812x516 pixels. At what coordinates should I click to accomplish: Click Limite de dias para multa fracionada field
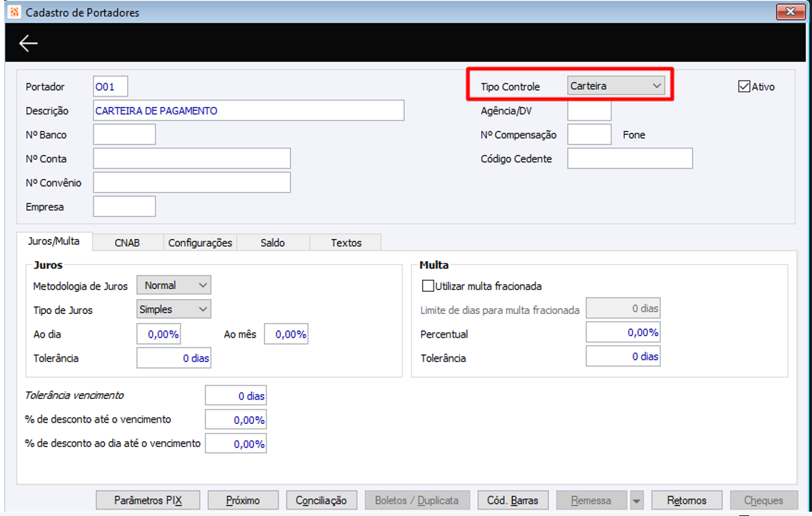pos(623,308)
